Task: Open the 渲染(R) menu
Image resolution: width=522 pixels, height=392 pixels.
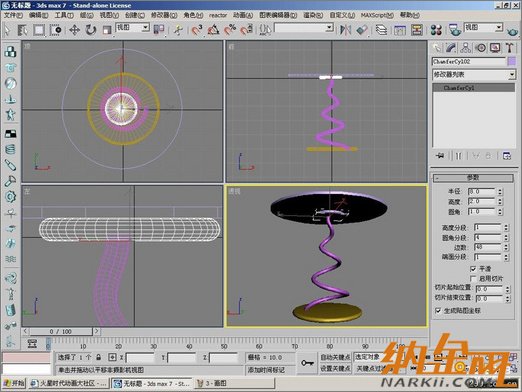Action: click(x=313, y=15)
